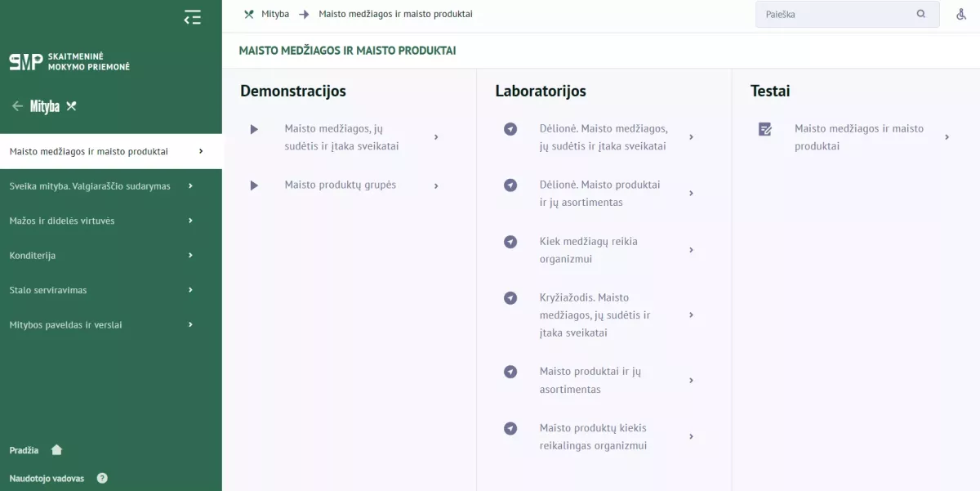Open "Kiek medžiagų reikia organizmui" laboratory
980x491 pixels.
[588, 250]
